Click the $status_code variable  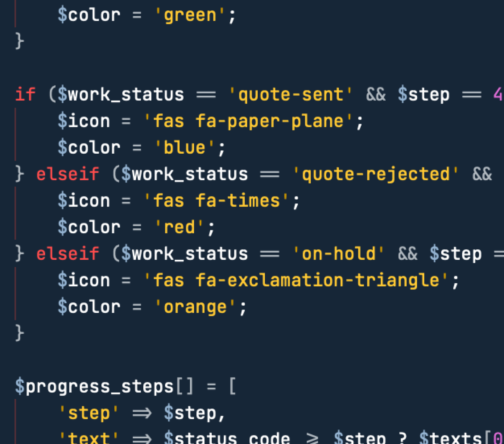pyautogui.click(x=227, y=438)
